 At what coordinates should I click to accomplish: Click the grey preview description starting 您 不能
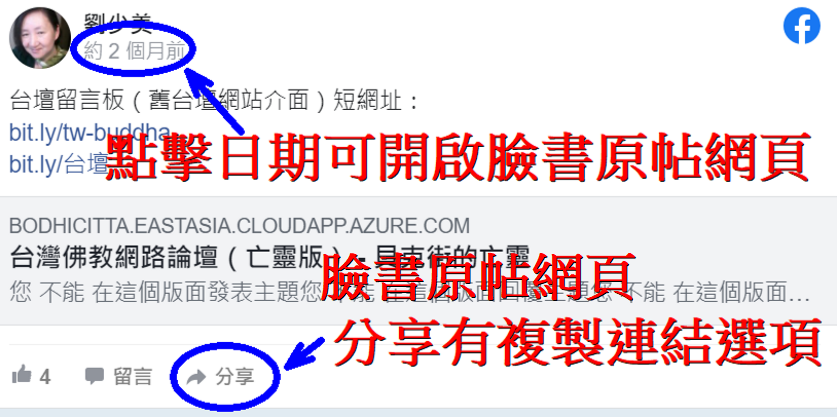click(x=409, y=293)
